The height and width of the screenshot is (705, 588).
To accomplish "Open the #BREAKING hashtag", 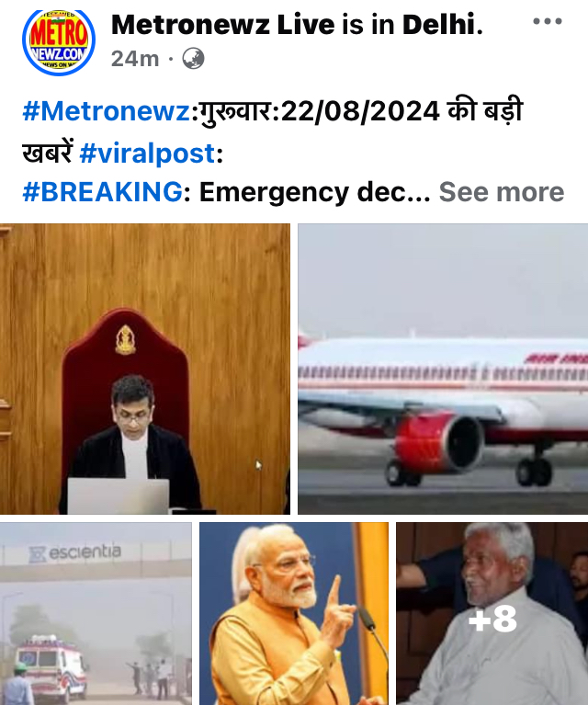I will click(x=103, y=192).
